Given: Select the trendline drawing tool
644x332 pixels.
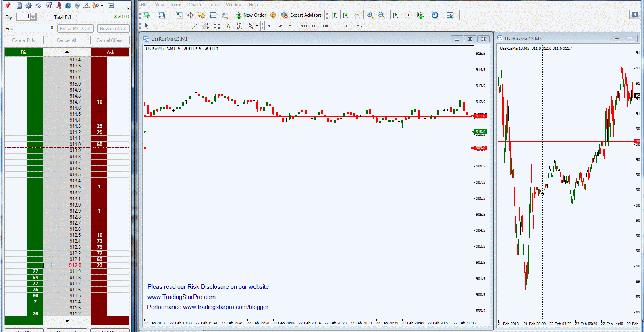Looking at the screenshot, I should (x=194, y=26).
